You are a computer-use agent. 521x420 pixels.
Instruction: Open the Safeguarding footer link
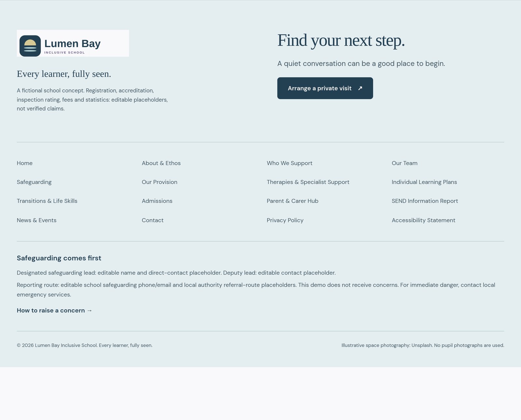click(34, 182)
